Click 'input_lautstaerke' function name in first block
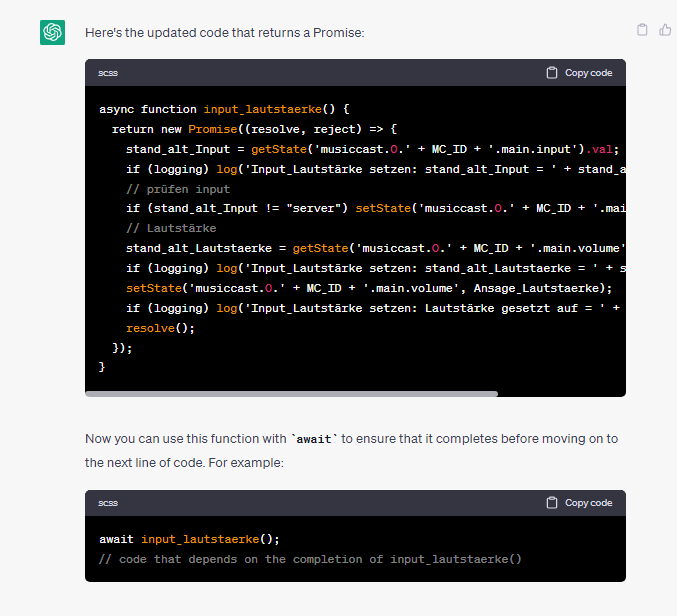Viewport: 677px width, 616px height. coord(263,109)
